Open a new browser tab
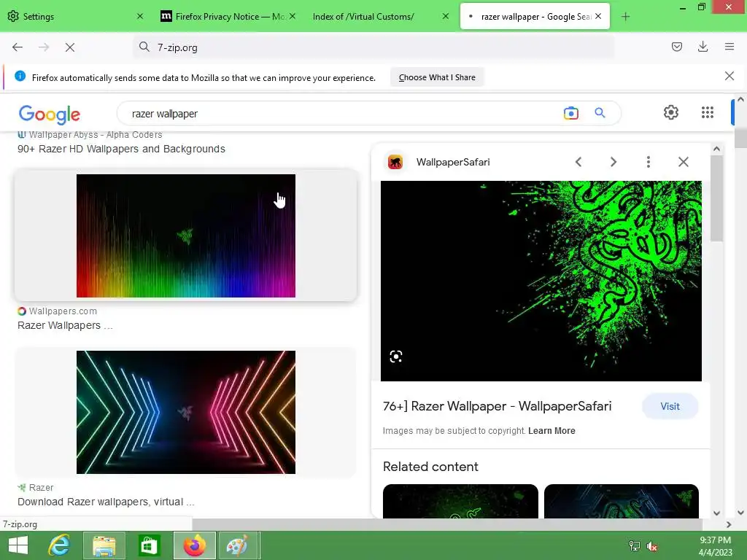This screenshot has height=560, width=747. tap(625, 17)
